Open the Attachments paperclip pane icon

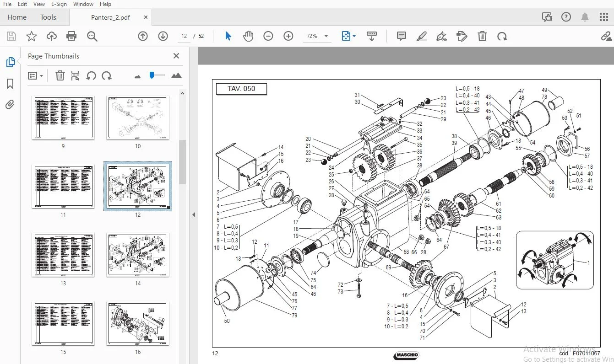pos(10,105)
